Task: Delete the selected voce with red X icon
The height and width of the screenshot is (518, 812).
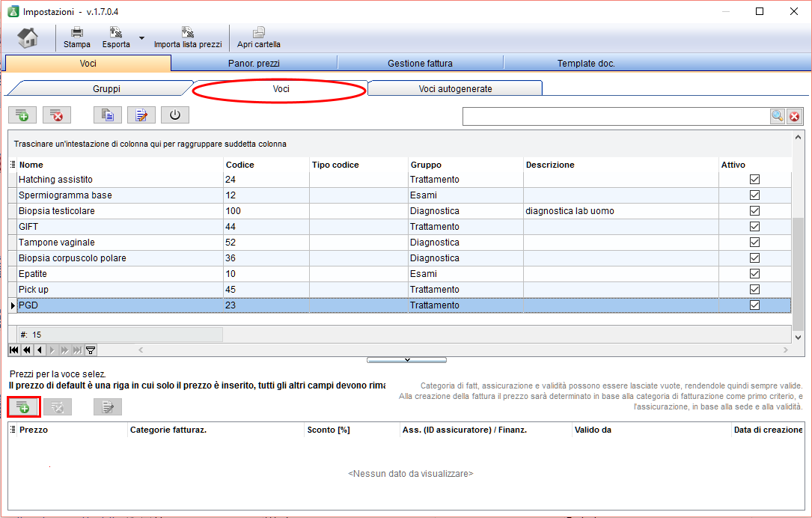Action: pos(56,115)
